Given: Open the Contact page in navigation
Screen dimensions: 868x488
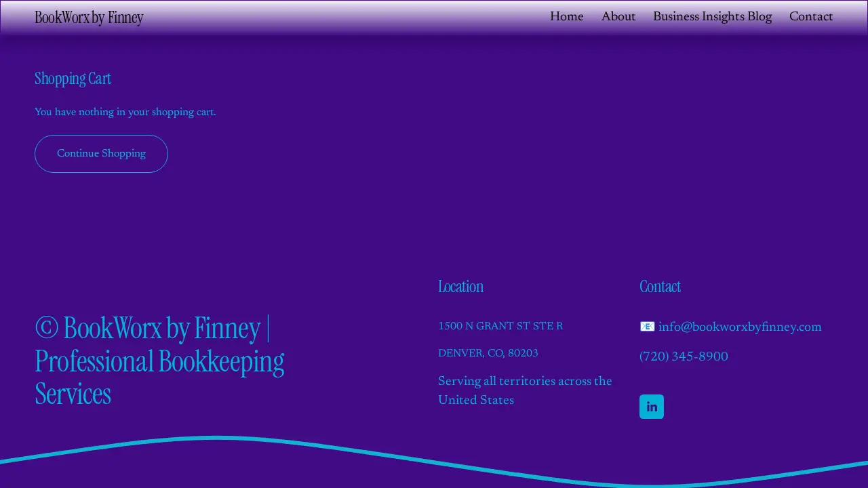Looking at the screenshot, I should [x=811, y=17].
